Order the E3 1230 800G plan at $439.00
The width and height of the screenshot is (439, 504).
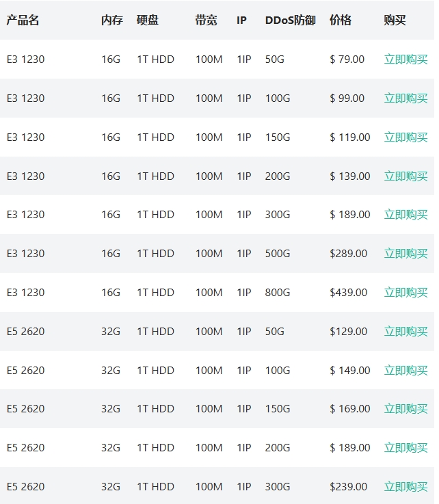[405, 293]
